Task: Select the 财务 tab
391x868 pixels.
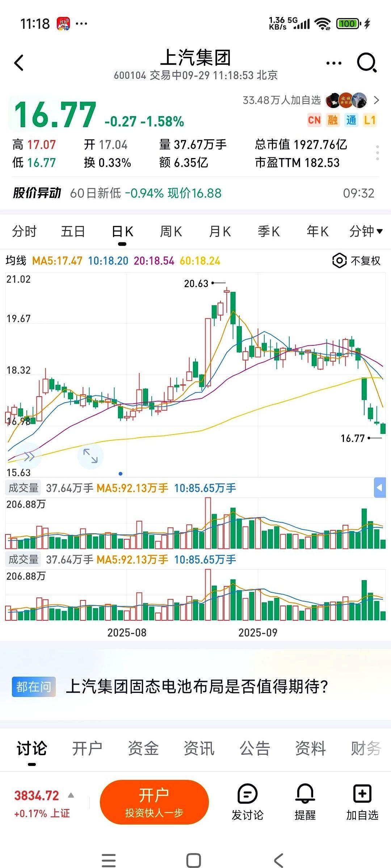Action: coord(366,748)
